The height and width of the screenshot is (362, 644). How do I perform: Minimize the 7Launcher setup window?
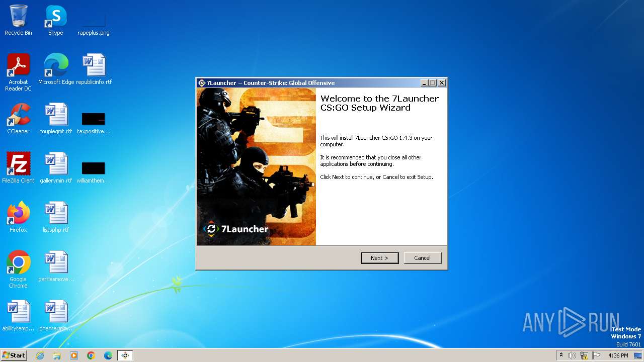tap(424, 83)
